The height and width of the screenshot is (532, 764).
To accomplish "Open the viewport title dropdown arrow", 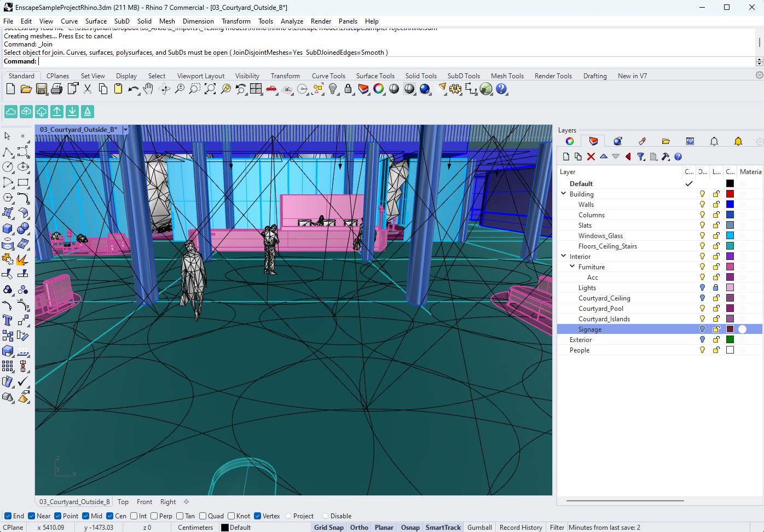I will (x=125, y=130).
